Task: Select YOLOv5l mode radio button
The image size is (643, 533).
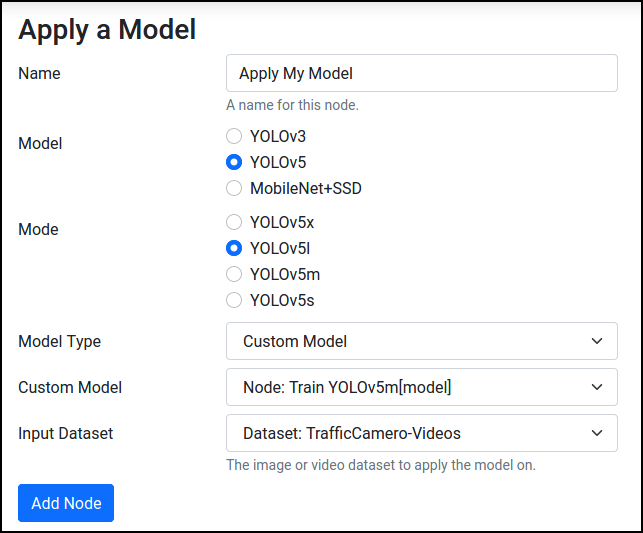Action: click(234, 248)
